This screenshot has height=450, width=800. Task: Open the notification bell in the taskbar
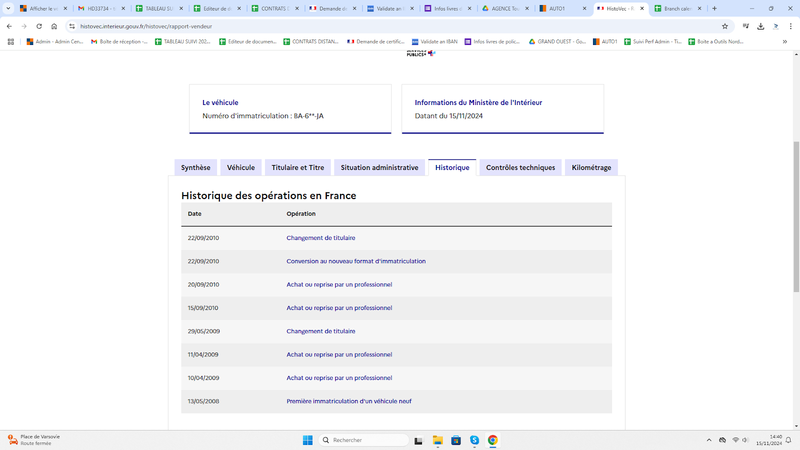[x=788, y=440]
